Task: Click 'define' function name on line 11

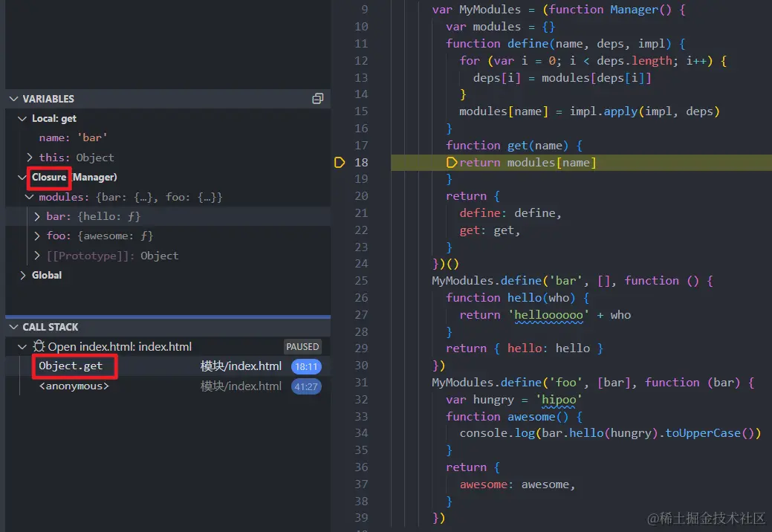Action: (x=528, y=43)
